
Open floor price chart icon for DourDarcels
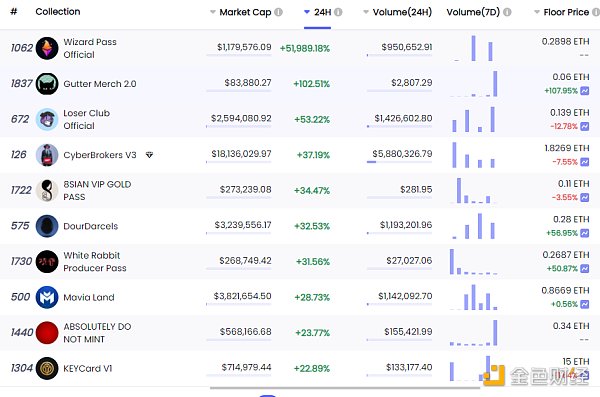click(585, 233)
